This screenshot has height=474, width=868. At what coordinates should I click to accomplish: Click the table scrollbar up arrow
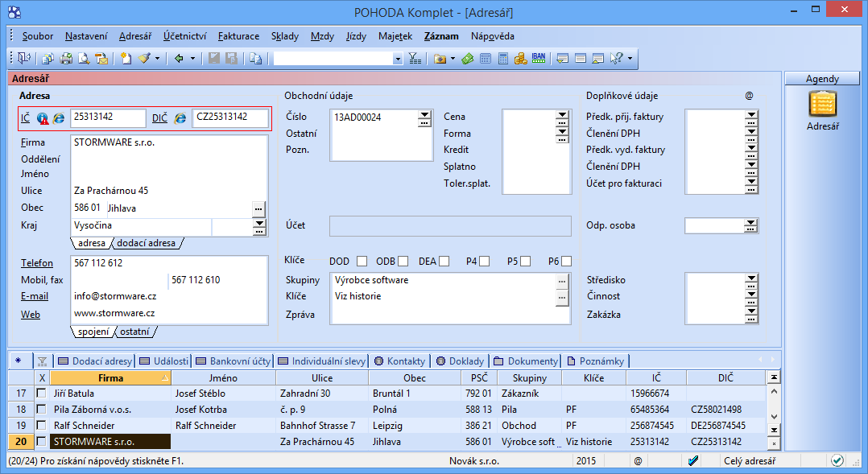pos(774,391)
